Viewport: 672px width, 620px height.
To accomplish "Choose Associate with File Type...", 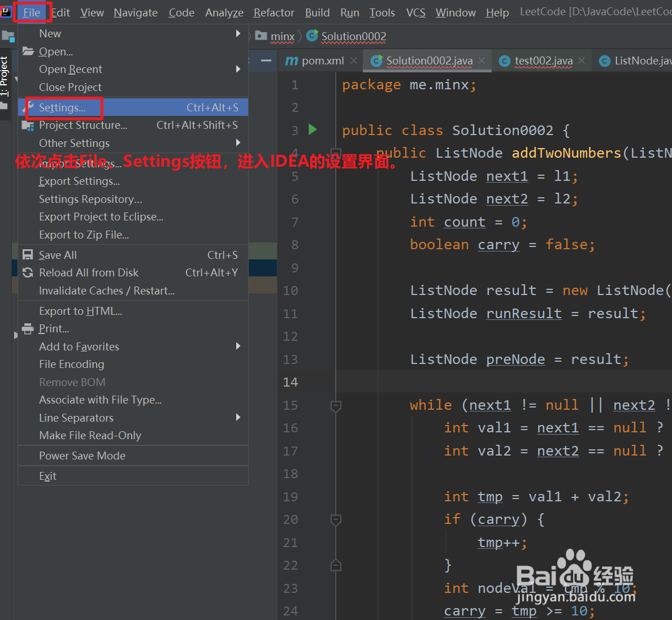I will point(133,400).
